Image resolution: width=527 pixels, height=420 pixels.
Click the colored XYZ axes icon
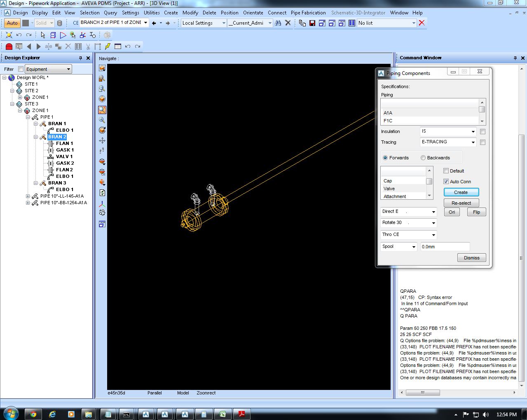click(x=102, y=204)
